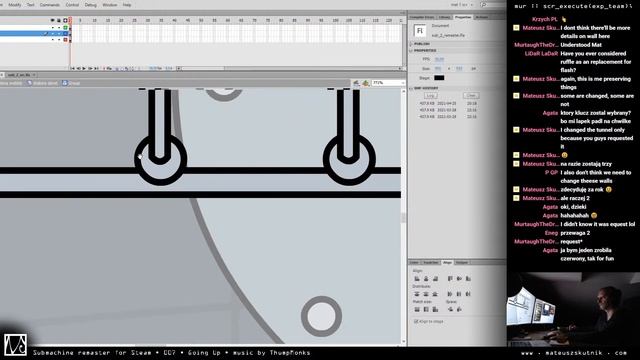Click the stage vertical scrollbar

tap(403, 217)
